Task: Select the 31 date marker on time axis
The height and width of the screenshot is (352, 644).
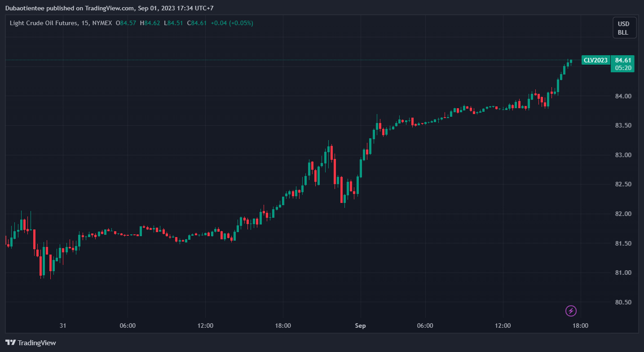Action: [63, 326]
